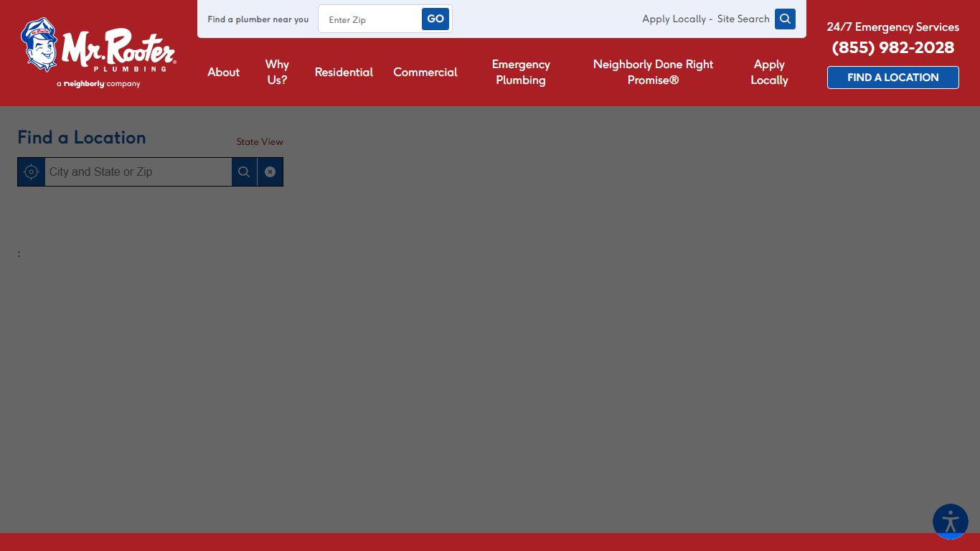Select Apply Locally in main navigation
Screen dimensions: 980x551
click(769, 72)
